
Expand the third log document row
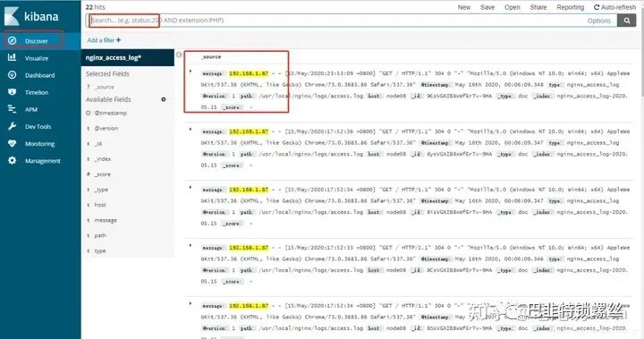(191, 187)
